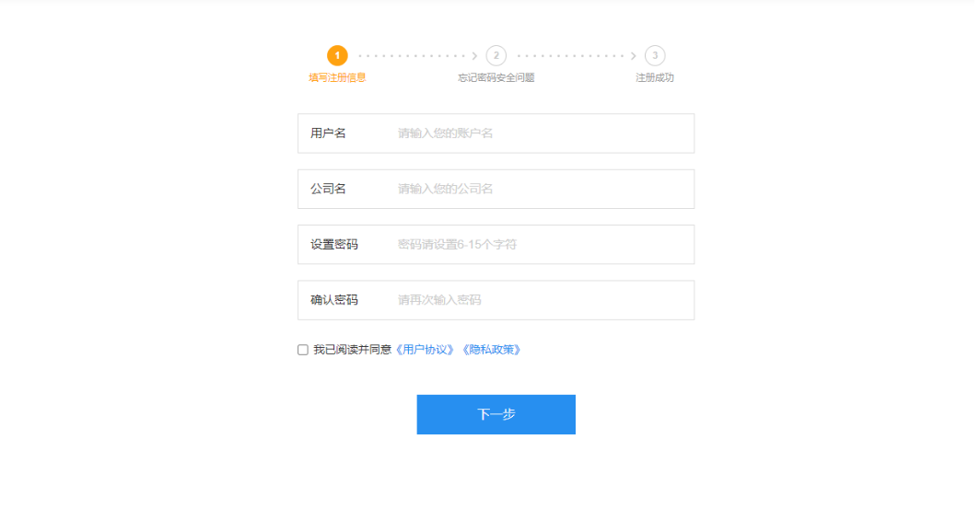Click the 下一步 next button
The image size is (980, 509).
tap(496, 414)
